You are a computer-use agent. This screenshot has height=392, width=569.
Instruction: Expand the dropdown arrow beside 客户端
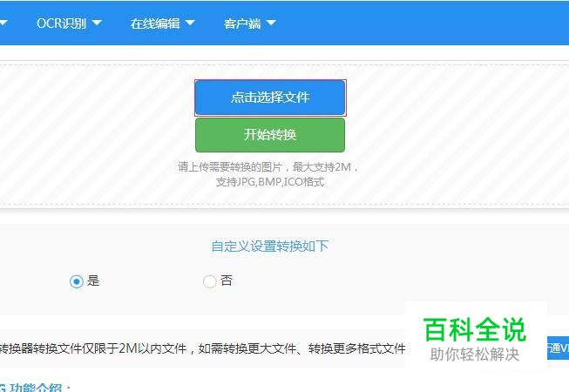[x=271, y=23]
